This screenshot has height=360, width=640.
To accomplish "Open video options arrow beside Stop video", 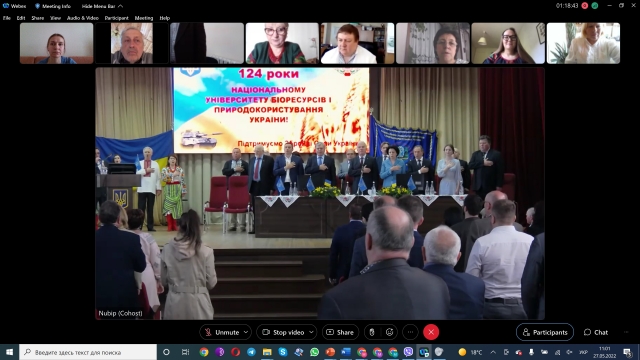I will pyautogui.click(x=311, y=332).
